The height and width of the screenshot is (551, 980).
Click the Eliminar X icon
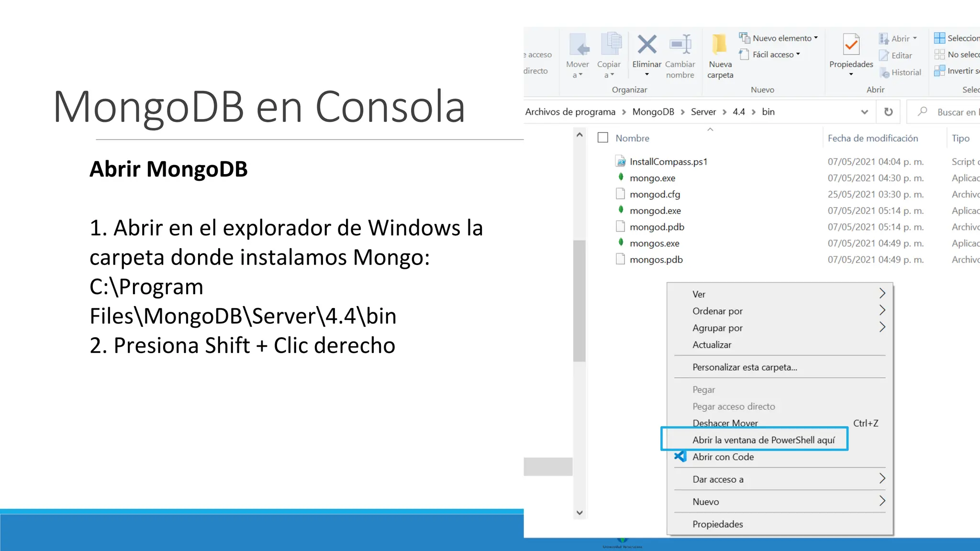[x=647, y=44]
